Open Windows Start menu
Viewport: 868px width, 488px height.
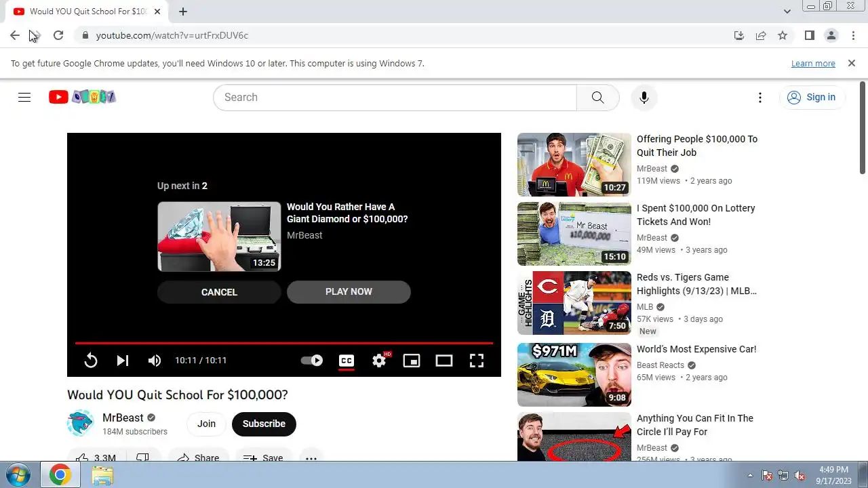18,474
